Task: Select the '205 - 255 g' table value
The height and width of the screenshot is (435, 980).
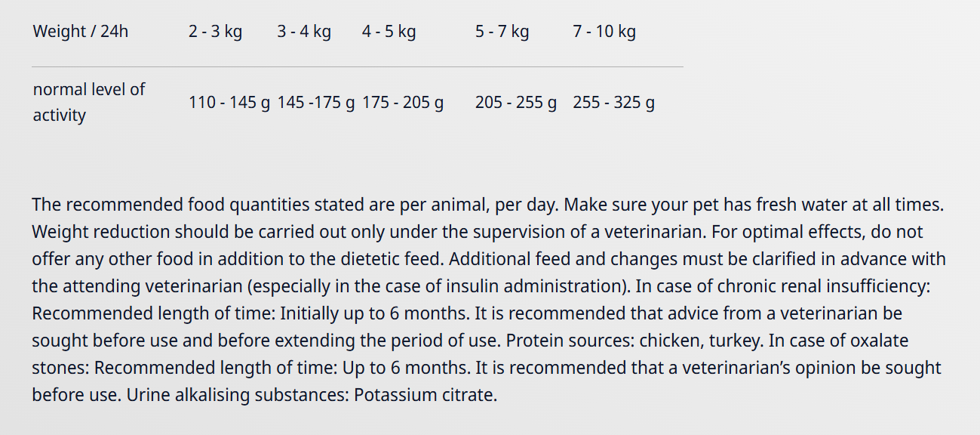Action: point(516,102)
